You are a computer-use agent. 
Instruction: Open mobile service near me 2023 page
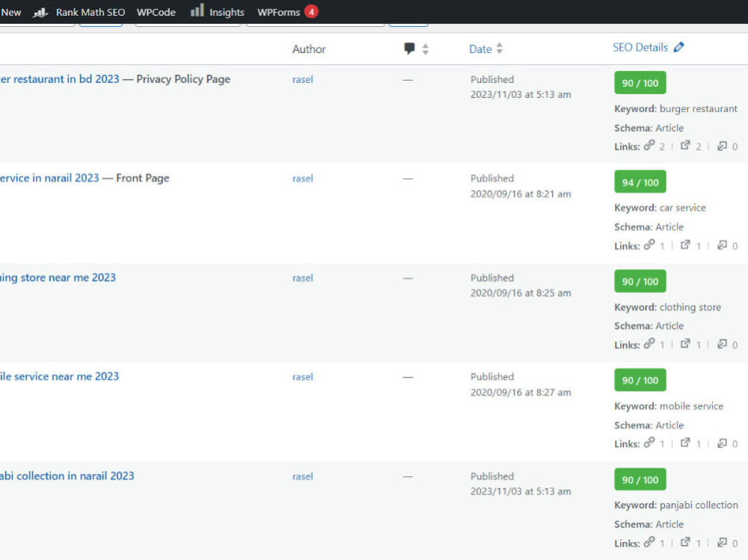(x=59, y=376)
